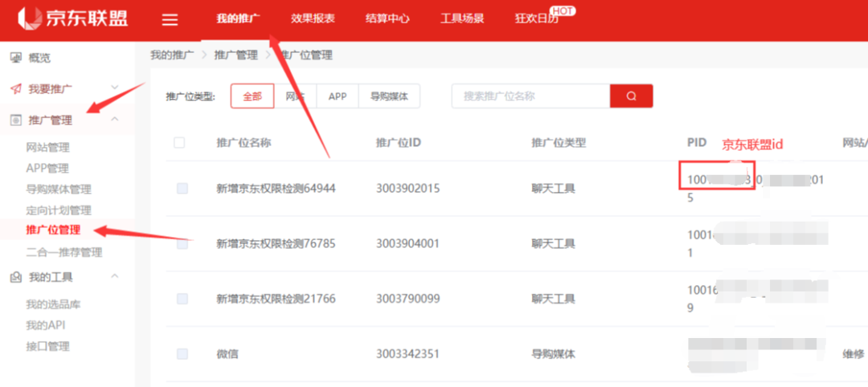
Task: Open the 狂欢日历 top tab
Action: [x=537, y=18]
